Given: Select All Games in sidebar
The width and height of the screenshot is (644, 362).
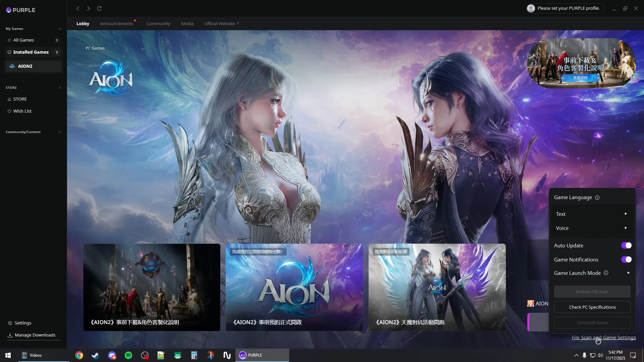Looking at the screenshot, I should point(33,40).
